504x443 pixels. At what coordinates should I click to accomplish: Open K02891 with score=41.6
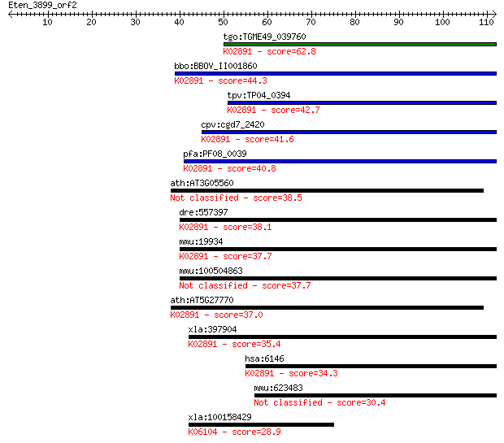click(247, 139)
